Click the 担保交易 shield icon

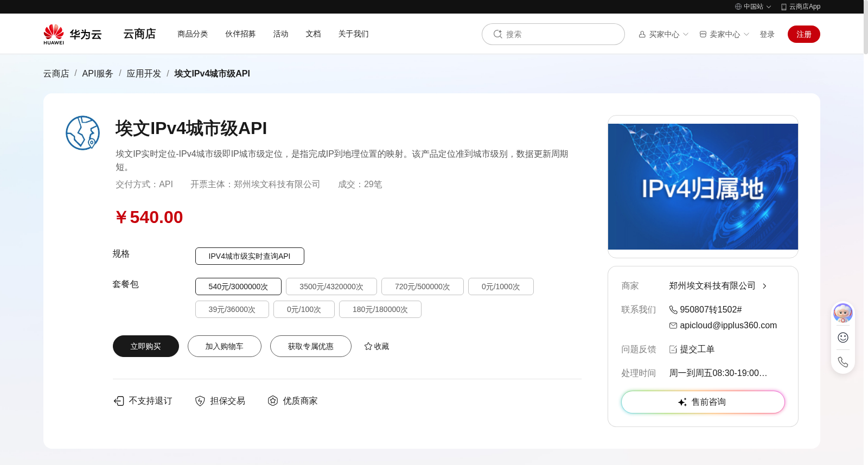[200, 400]
